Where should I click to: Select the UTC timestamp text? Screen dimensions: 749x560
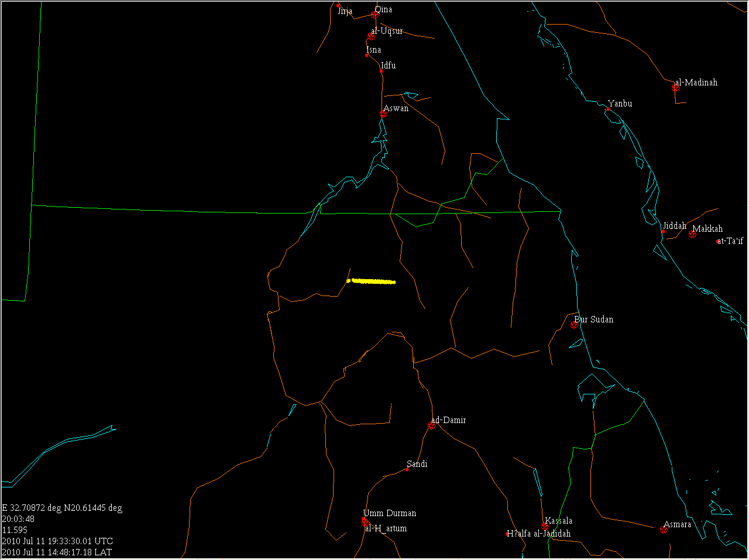[x=57, y=541]
